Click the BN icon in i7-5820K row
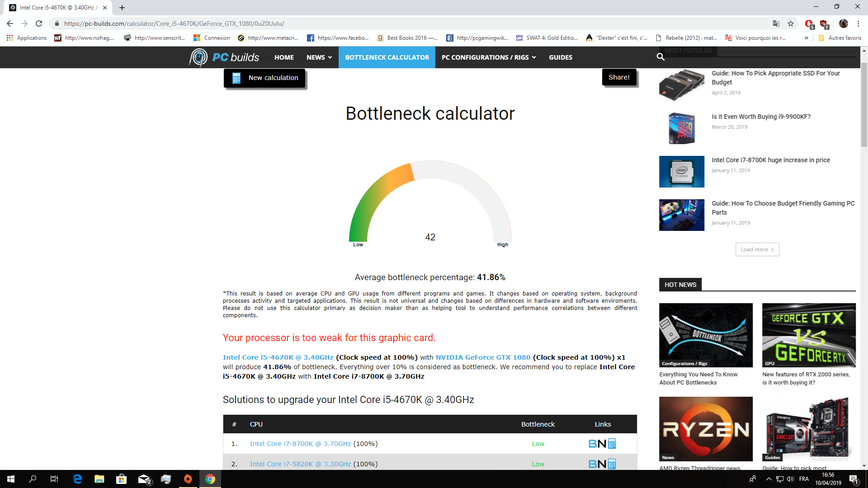868x488 pixels. click(597, 464)
